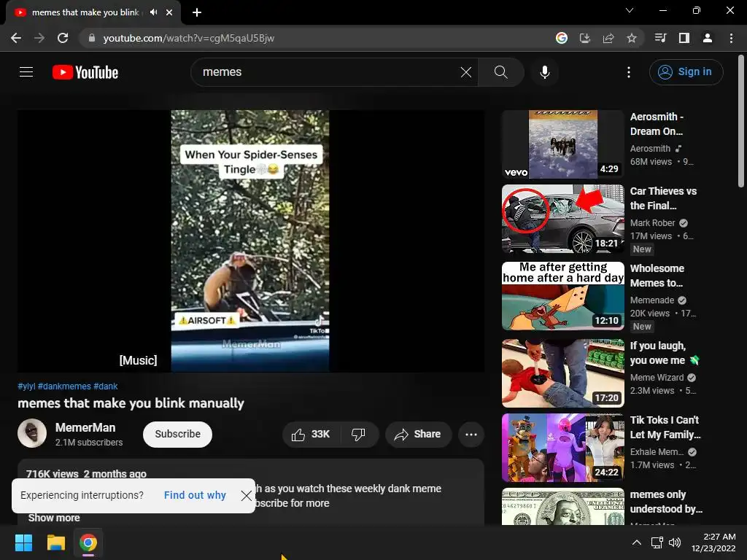Image resolution: width=747 pixels, height=560 pixels.
Task: Open Memenade channel name
Action: (651, 300)
